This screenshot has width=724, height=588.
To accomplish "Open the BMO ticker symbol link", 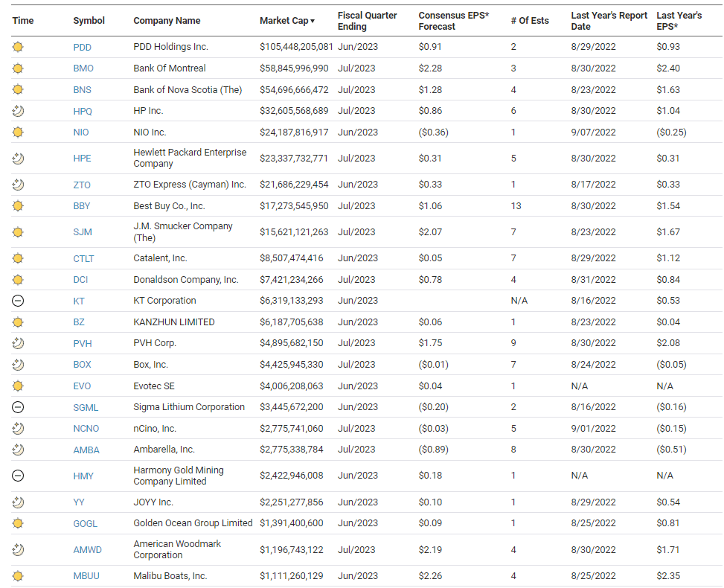I will click(x=83, y=68).
